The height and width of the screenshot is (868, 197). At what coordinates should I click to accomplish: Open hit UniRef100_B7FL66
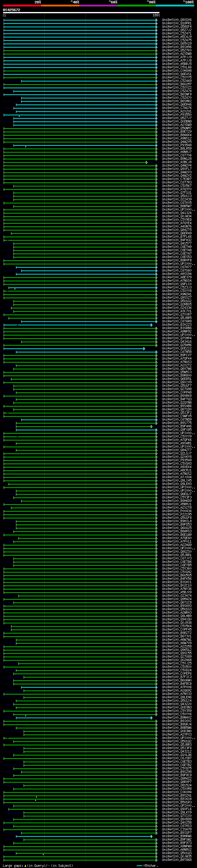click(177, 236)
